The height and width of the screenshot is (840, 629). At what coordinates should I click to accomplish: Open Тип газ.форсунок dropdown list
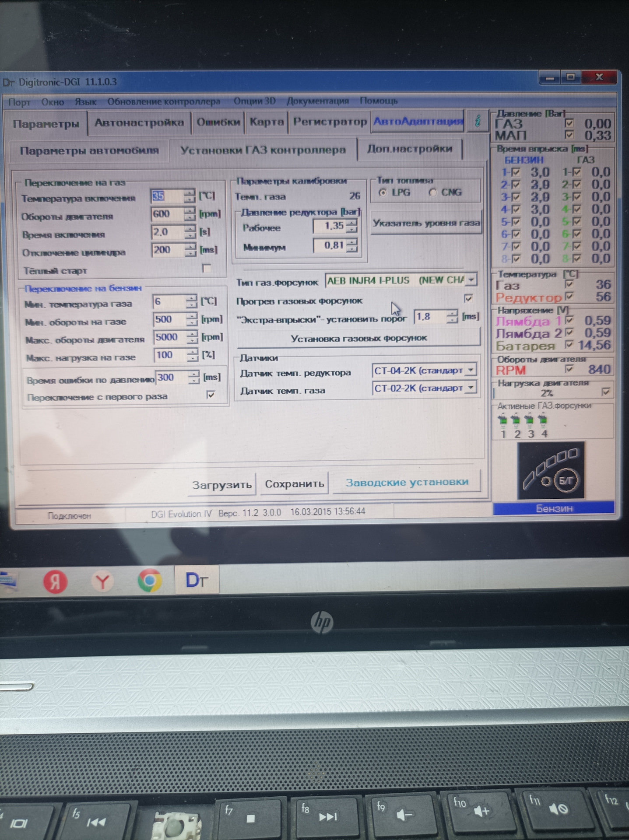[x=471, y=280]
